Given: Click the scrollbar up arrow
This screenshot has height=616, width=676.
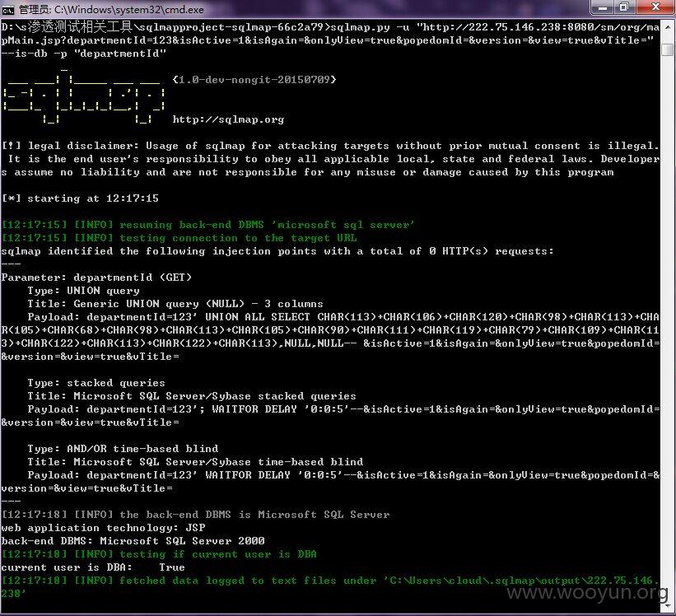Looking at the screenshot, I should pyautogui.click(x=668, y=26).
